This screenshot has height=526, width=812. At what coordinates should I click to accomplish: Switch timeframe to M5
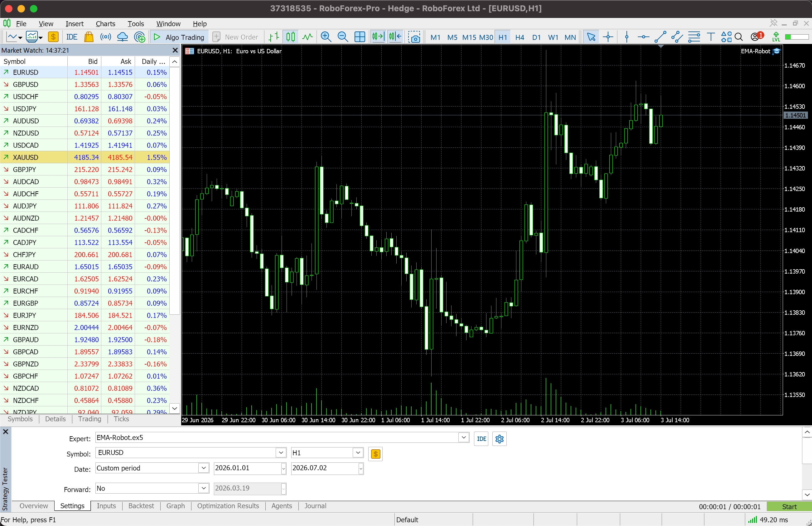pos(452,37)
